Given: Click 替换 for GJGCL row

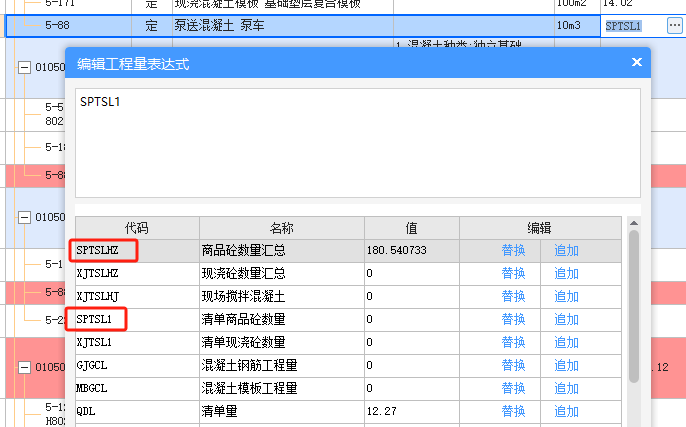Looking at the screenshot, I should pyautogui.click(x=513, y=365).
